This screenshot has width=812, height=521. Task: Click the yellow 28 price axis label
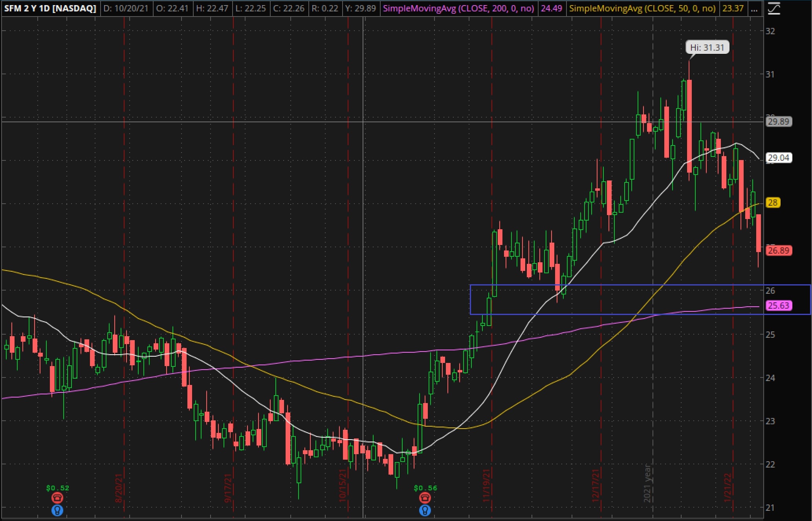click(773, 203)
